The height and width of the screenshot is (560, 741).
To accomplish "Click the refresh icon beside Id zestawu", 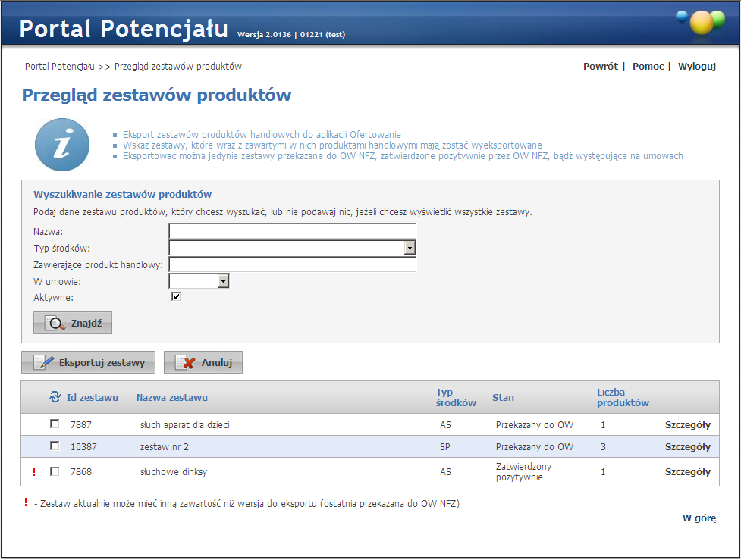I will [55, 397].
